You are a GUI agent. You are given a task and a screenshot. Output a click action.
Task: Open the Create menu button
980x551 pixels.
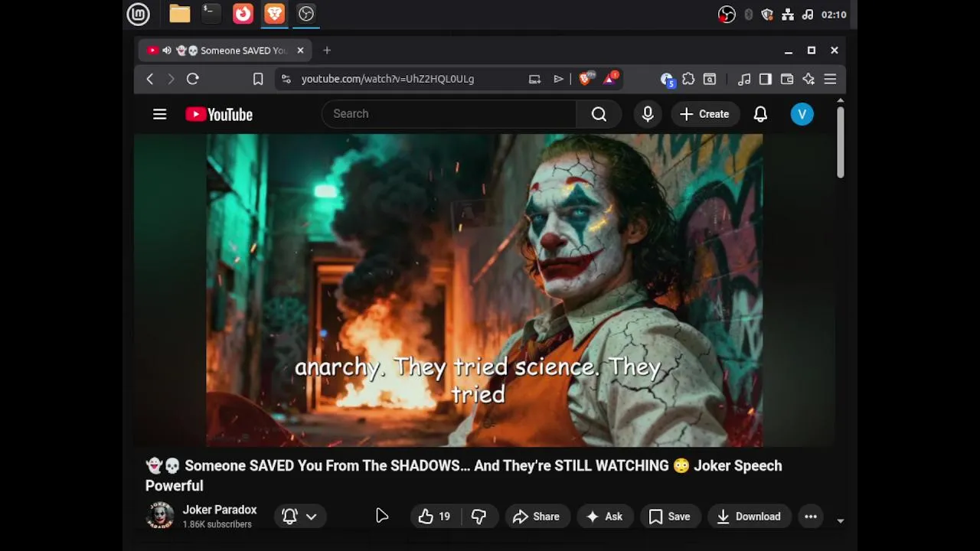click(705, 114)
